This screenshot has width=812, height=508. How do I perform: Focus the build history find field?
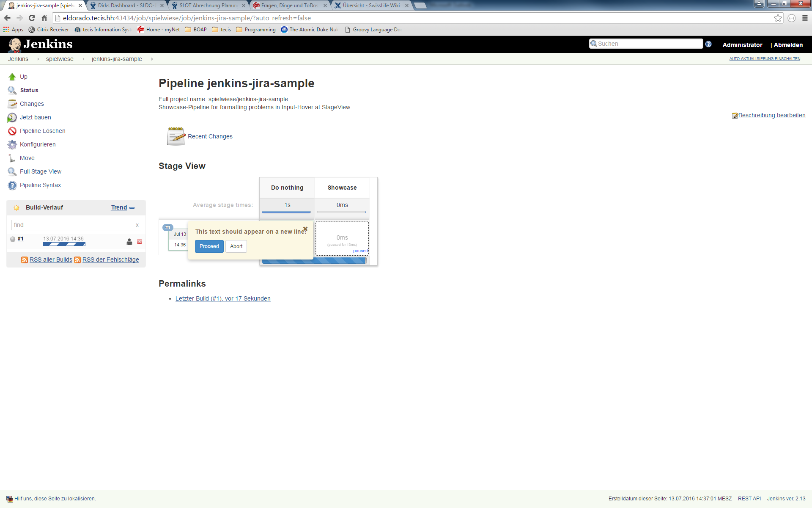(73, 225)
